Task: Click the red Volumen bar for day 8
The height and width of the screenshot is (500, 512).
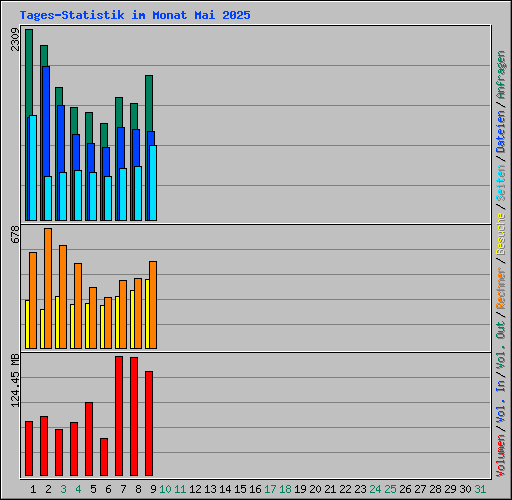Action: pyautogui.click(x=134, y=416)
